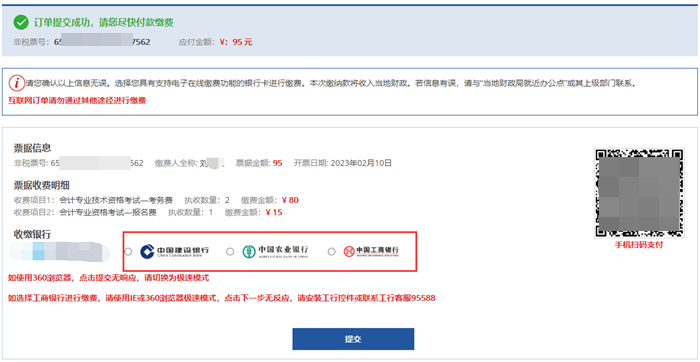The width and height of the screenshot is (700, 362).
Task: Select the Agricultural Bank of China radio button
Action: coord(230,252)
